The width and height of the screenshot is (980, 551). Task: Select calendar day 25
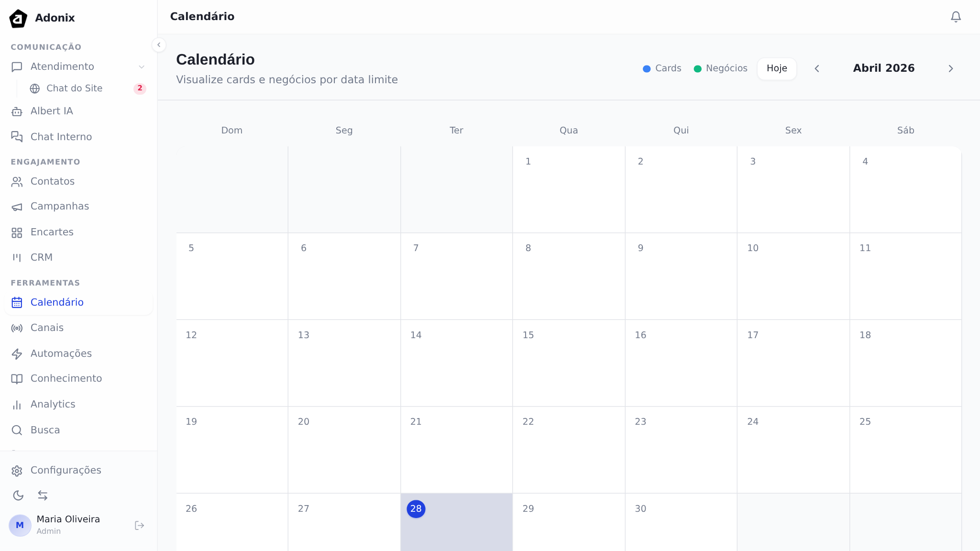click(x=905, y=450)
